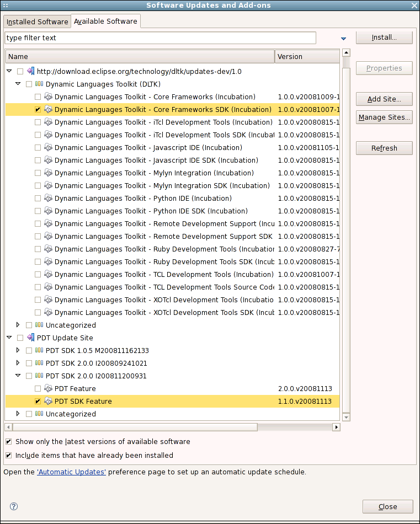
Task: Open Manage Sites... dialog
Action: pos(384,117)
